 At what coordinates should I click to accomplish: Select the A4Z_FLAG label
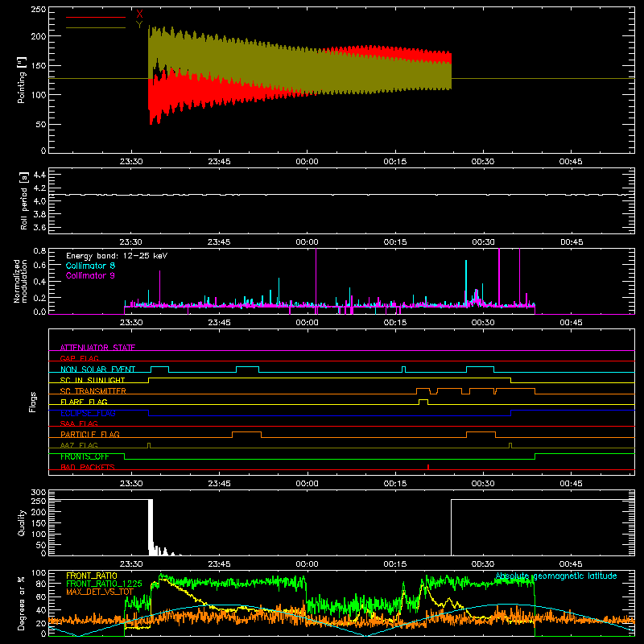click(79, 445)
